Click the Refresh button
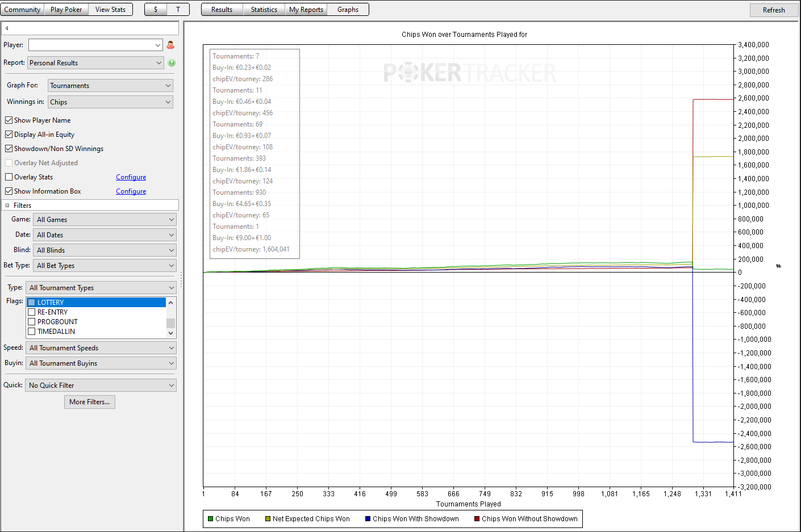The width and height of the screenshot is (801, 532). click(774, 10)
